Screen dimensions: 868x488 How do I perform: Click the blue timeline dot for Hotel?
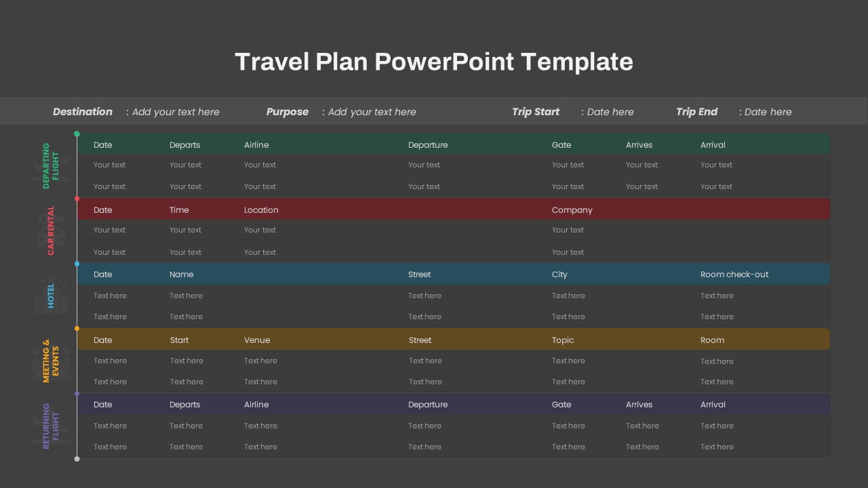[77, 264]
